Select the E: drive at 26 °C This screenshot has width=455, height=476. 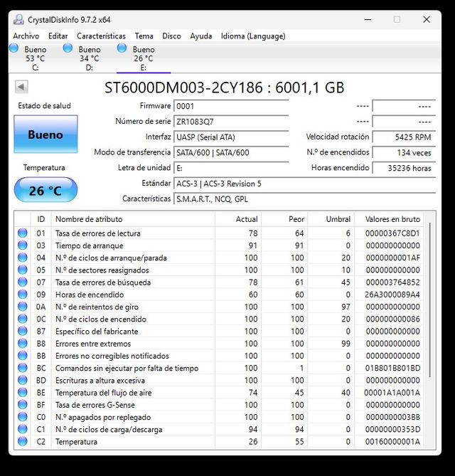(x=144, y=58)
